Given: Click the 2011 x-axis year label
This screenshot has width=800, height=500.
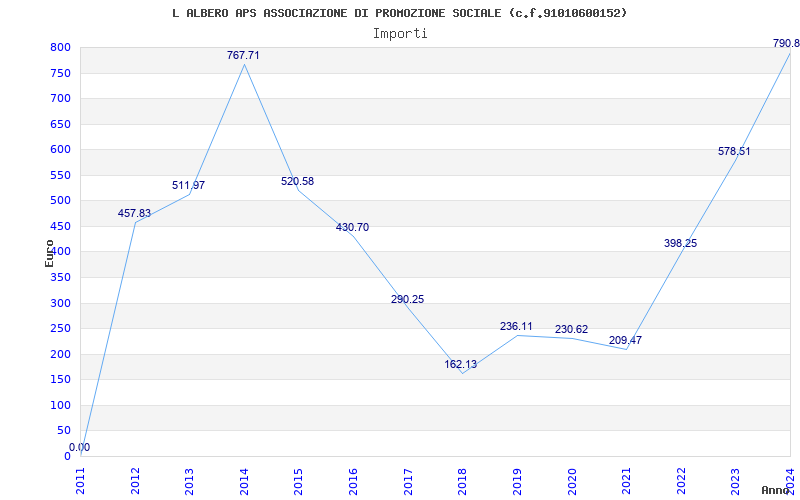Looking at the screenshot, I should (81, 481).
